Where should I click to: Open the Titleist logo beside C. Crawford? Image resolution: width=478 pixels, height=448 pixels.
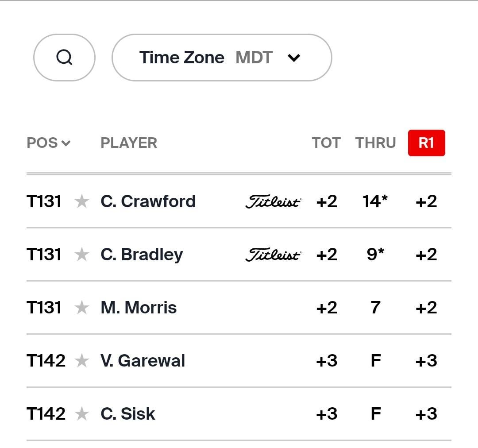274,201
